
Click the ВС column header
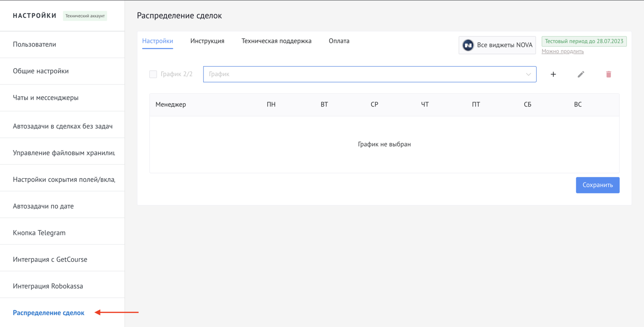tap(578, 105)
